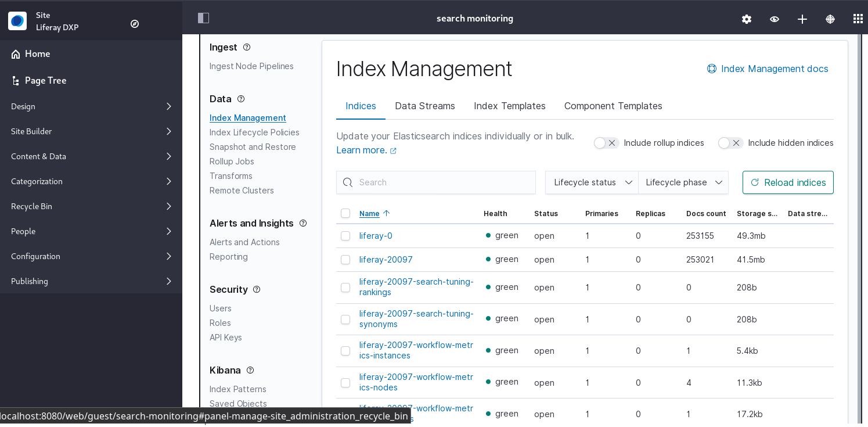This screenshot has height=427, width=868.
Task: Switch to the Data Streams tab
Action: [x=425, y=106]
